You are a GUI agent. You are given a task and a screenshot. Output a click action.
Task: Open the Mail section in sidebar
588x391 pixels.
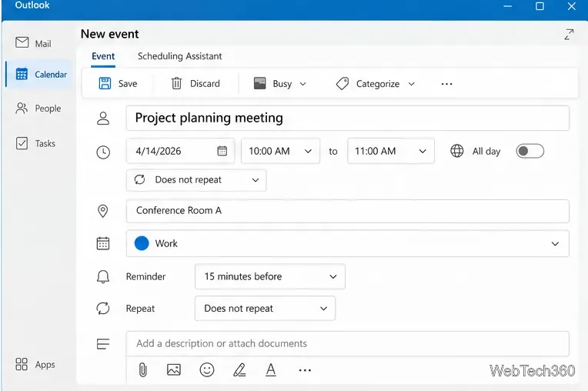(33, 43)
